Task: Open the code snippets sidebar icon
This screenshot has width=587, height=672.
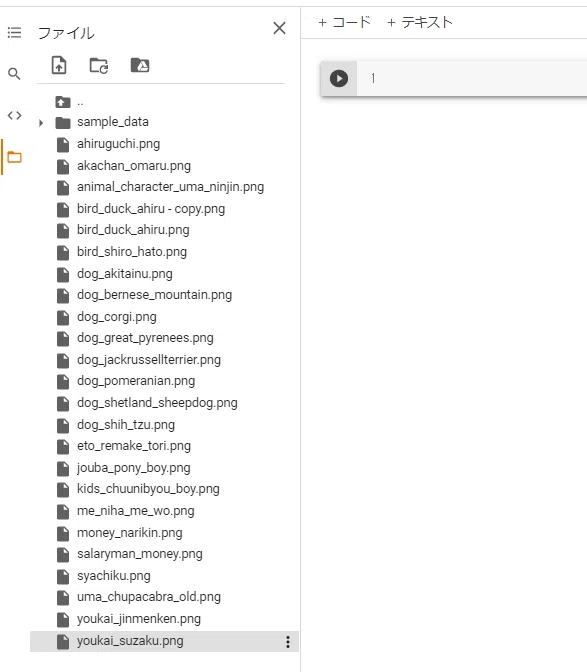Action: [x=14, y=115]
